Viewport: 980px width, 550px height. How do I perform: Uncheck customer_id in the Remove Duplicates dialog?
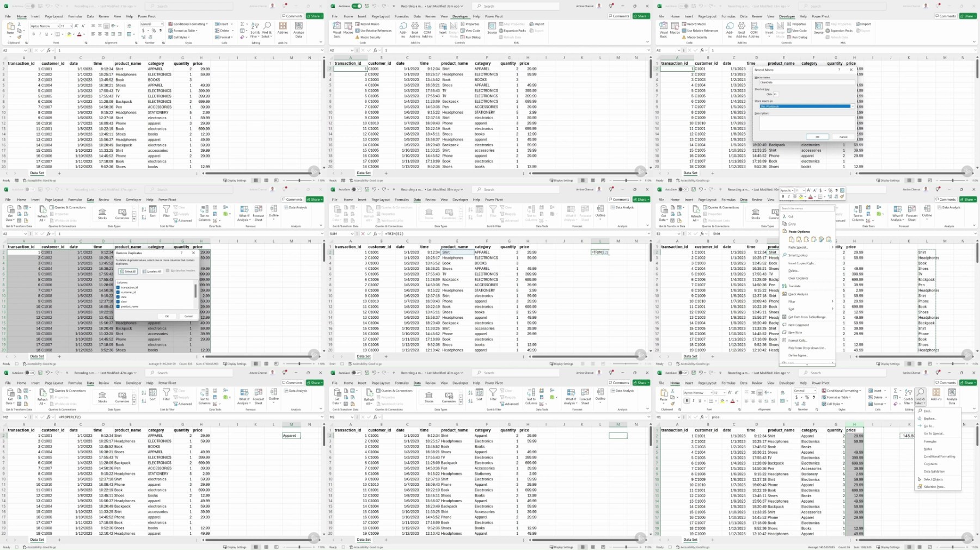click(118, 292)
